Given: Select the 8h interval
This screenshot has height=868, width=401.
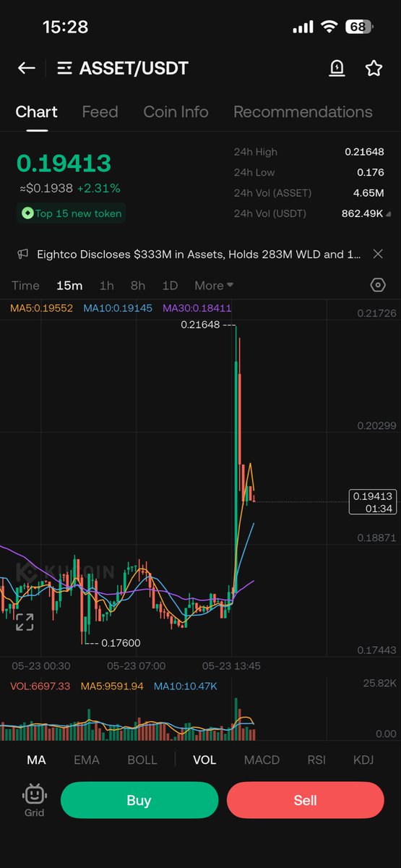Looking at the screenshot, I should point(138,286).
